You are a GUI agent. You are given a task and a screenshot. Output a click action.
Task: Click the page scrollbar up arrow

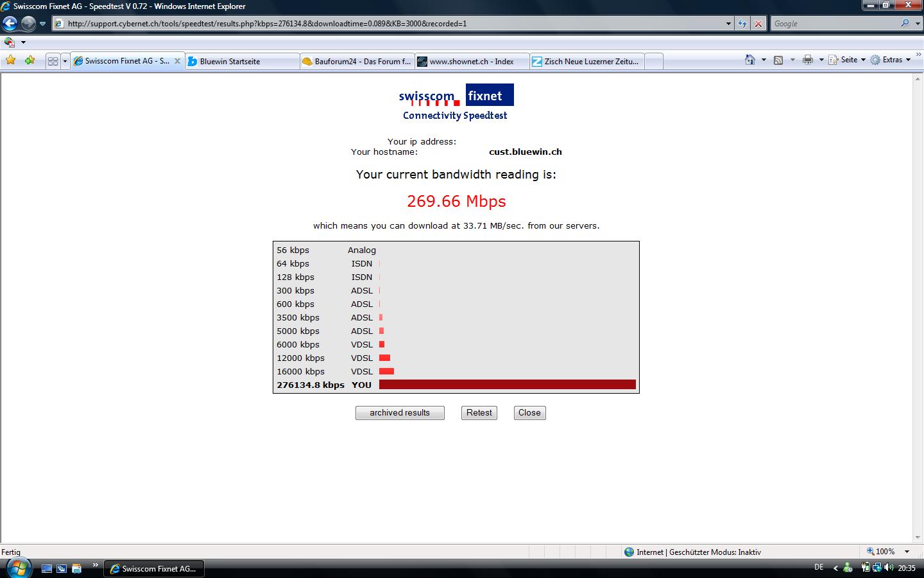(x=918, y=80)
